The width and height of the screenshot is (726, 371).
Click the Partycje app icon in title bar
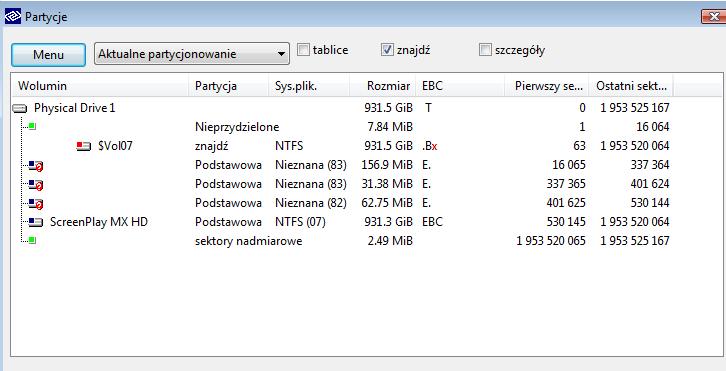tap(13, 17)
